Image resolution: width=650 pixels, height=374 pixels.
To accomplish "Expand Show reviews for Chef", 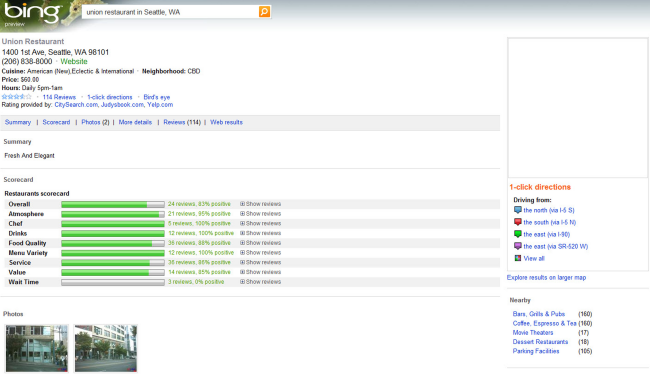I will (x=260, y=223).
